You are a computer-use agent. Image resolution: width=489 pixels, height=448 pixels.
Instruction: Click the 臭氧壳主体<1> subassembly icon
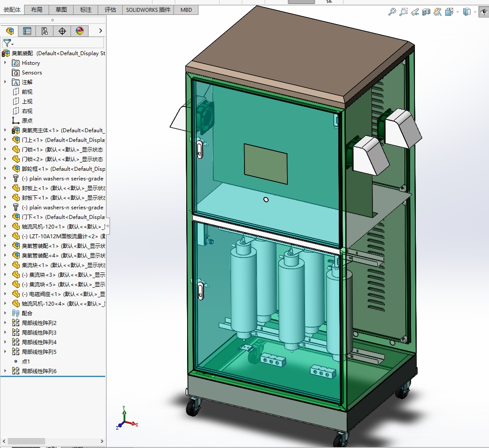(x=16, y=131)
